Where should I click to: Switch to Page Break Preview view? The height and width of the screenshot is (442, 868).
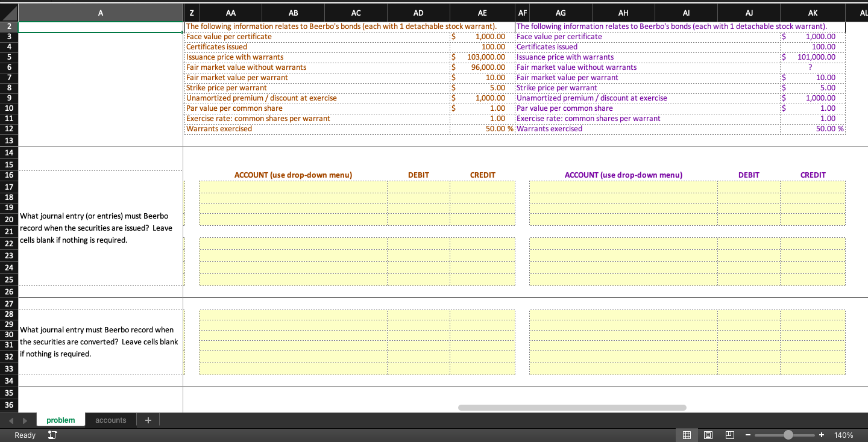pos(729,435)
